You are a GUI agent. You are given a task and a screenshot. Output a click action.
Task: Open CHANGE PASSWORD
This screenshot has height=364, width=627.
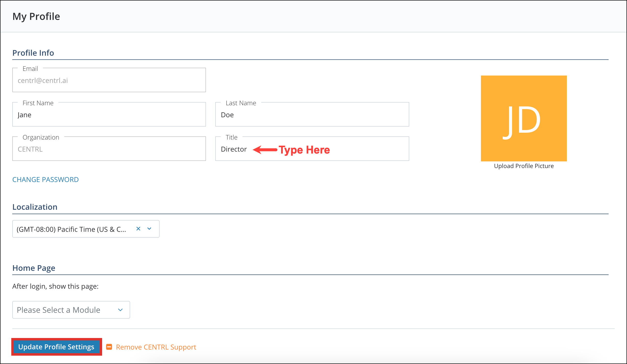[45, 180]
